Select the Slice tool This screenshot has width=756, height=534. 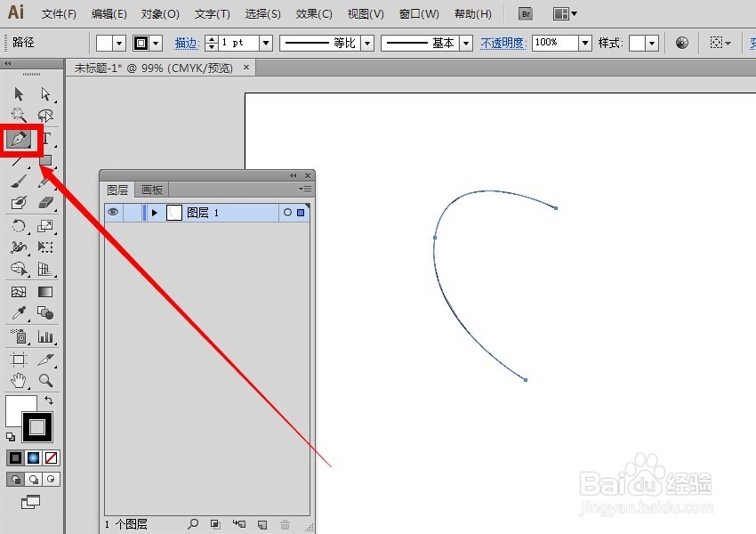tap(45, 360)
